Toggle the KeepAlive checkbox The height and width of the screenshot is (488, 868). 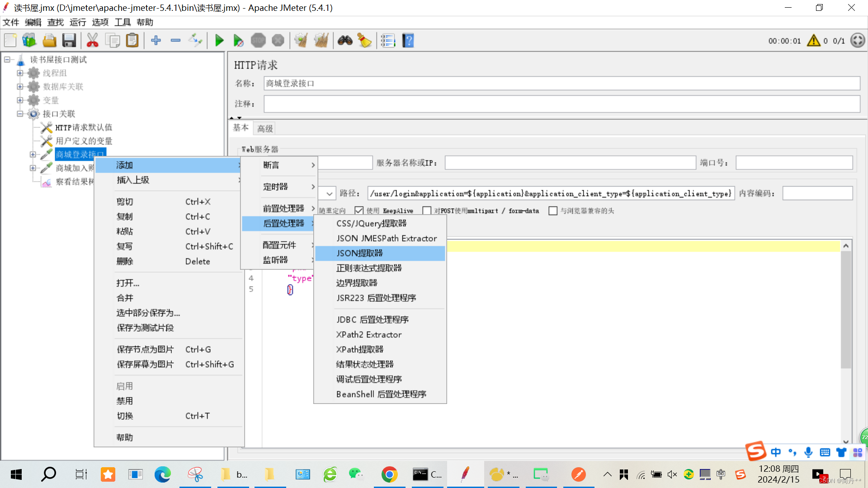point(359,211)
